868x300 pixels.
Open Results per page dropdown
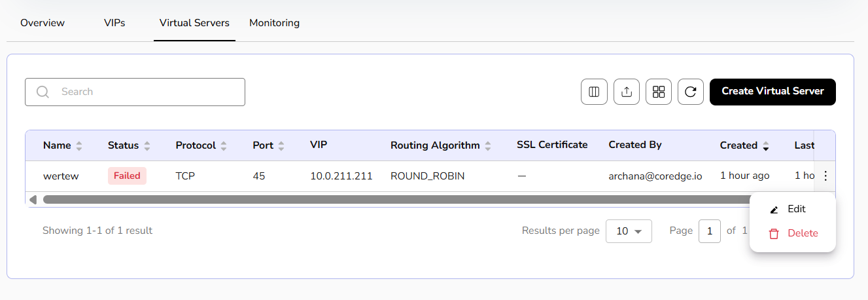point(629,231)
